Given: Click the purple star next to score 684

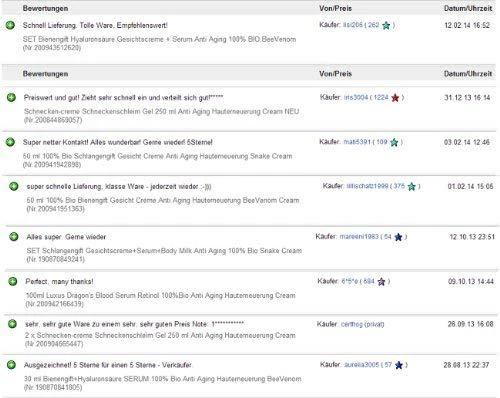Looking at the screenshot, I should [381, 282].
